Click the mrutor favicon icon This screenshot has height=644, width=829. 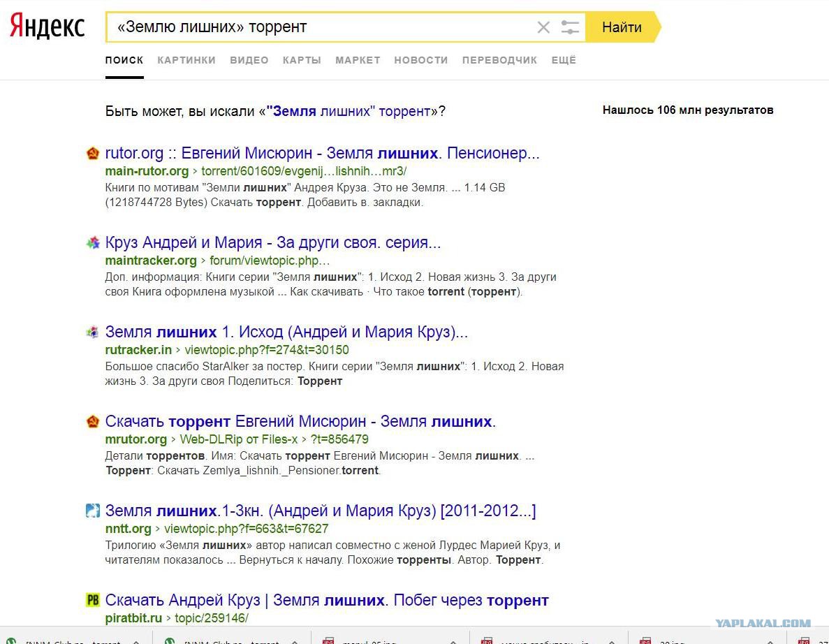92,421
